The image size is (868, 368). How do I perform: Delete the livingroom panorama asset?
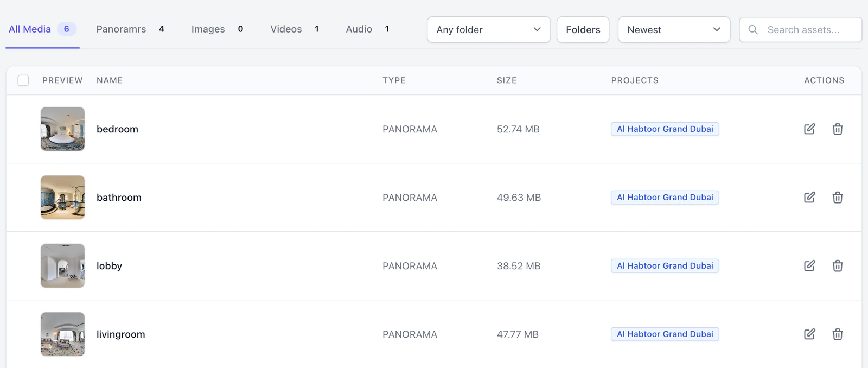click(x=838, y=334)
